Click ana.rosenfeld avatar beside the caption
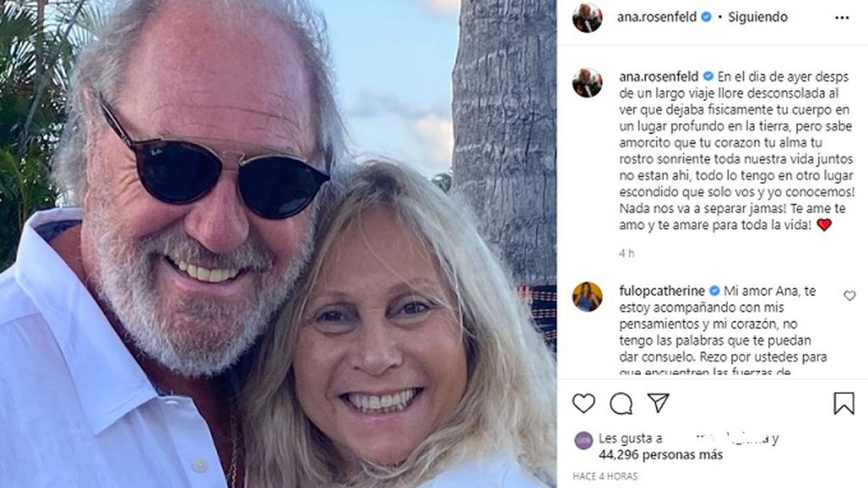 [x=587, y=83]
